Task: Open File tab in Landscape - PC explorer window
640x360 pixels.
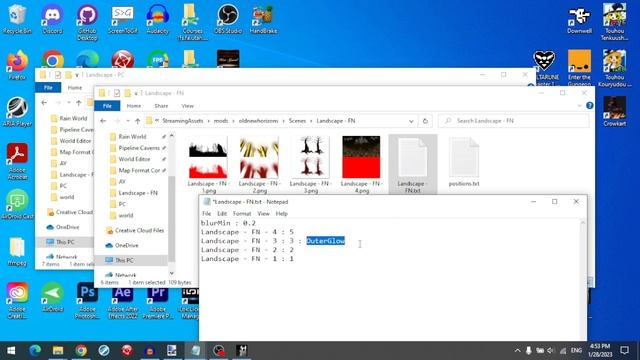Action: click(48, 87)
